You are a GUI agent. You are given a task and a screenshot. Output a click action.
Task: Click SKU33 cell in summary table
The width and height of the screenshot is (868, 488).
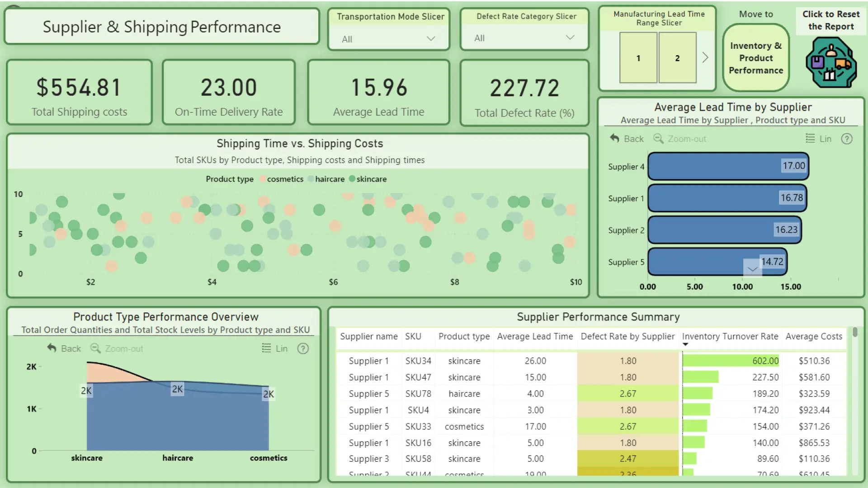pyautogui.click(x=418, y=426)
